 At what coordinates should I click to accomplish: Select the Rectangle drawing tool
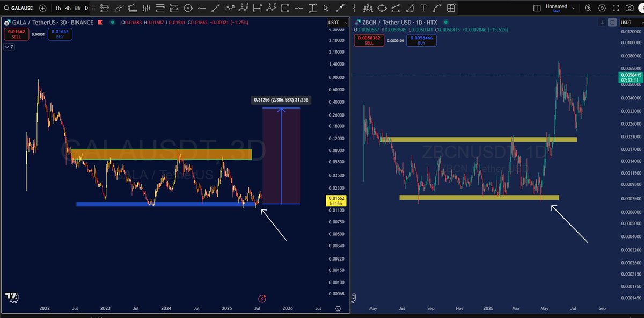(285, 8)
